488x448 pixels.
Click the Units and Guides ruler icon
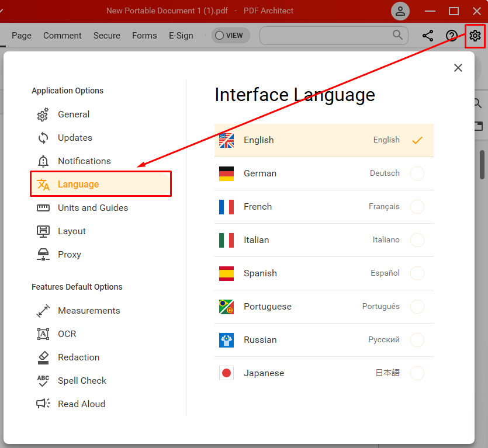click(x=43, y=208)
